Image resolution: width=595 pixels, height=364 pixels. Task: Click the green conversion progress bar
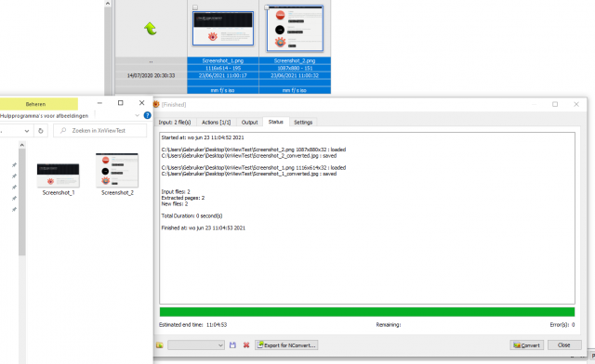pyautogui.click(x=367, y=312)
